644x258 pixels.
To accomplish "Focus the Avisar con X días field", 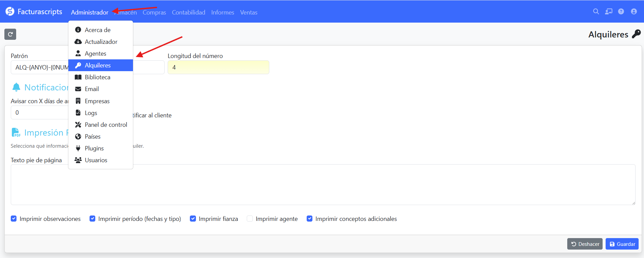I will tap(39, 113).
